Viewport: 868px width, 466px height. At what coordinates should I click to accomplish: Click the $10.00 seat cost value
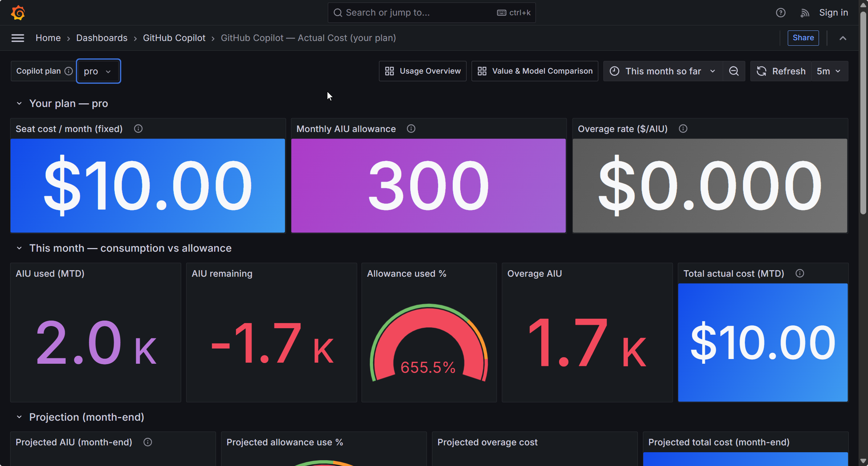pos(148,185)
